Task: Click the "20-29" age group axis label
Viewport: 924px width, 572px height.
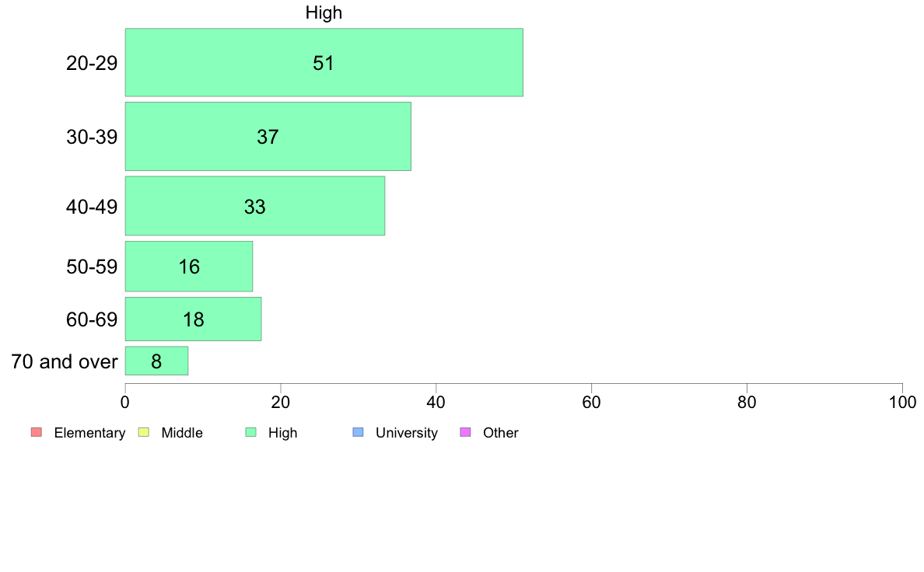Action: [x=92, y=64]
